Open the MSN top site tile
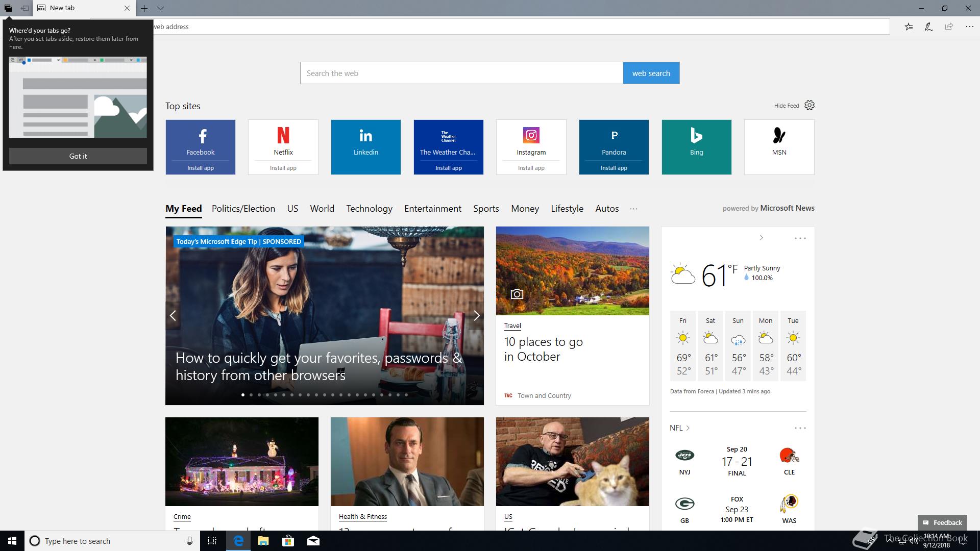The image size is (980, 551). tap(779, 147)
